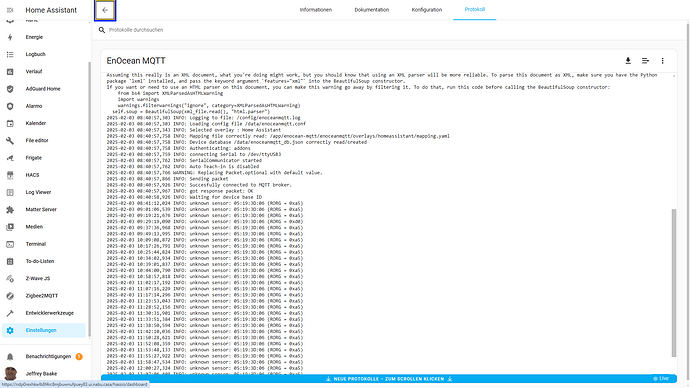Open the HACS store icon

pos(10,175)
